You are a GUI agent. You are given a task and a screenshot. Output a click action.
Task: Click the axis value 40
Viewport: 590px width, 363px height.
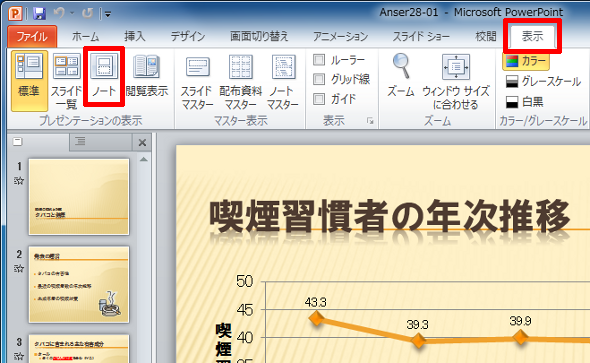tap(245, 338)
